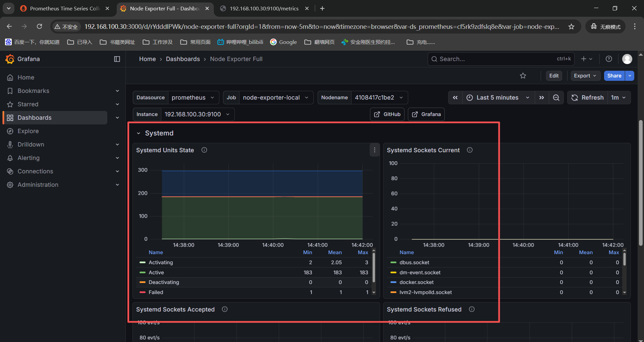Toggle the dbus.socket series in legend
Screen dimensions: 644x342
coord(414,263)
